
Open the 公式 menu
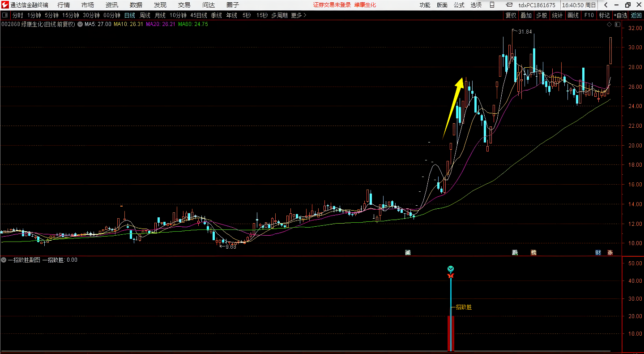click(459, 5)
